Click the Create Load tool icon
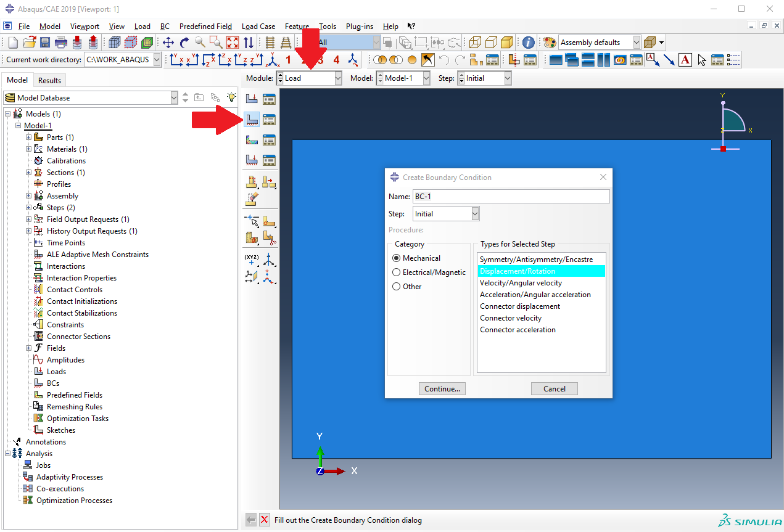This screenshot has width=784, height=532. pos(252,99)
